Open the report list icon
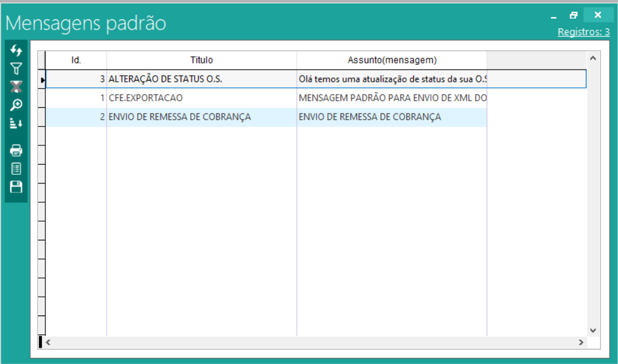The width and height of the screenshot is (618, 364). click(16, 168)
